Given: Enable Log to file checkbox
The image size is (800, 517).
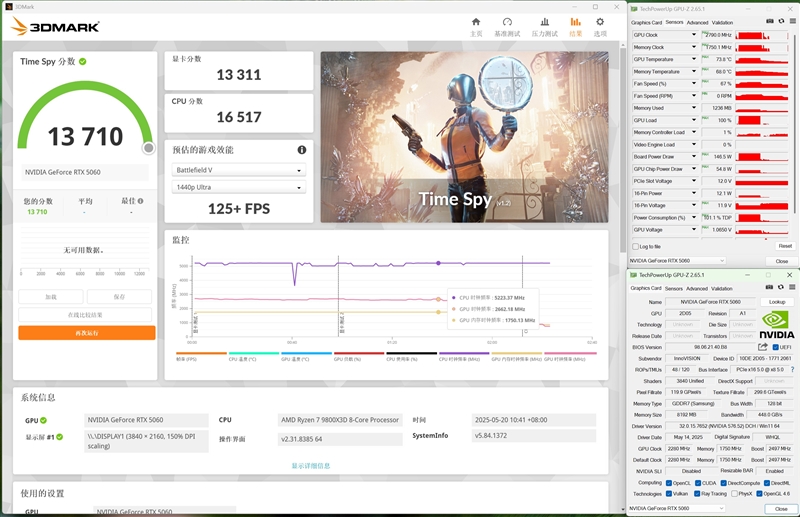Looking at the screenshot, I should point(635,247).
